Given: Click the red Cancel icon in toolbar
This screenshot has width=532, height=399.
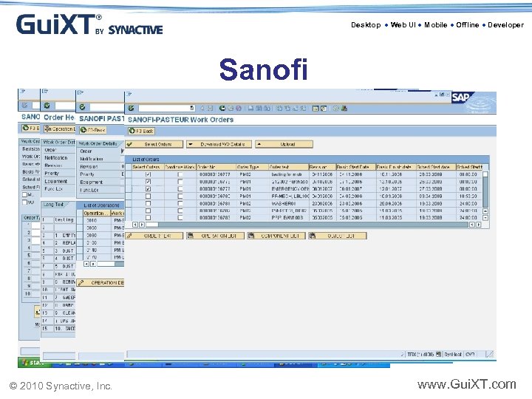Looking at the screenshot, I should pos(239,108).
